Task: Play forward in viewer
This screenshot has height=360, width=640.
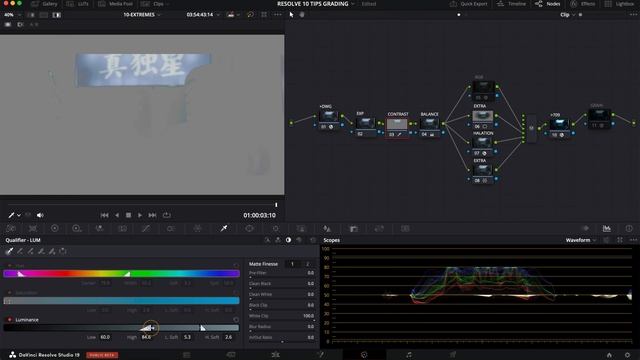Action: coord(140,215)
